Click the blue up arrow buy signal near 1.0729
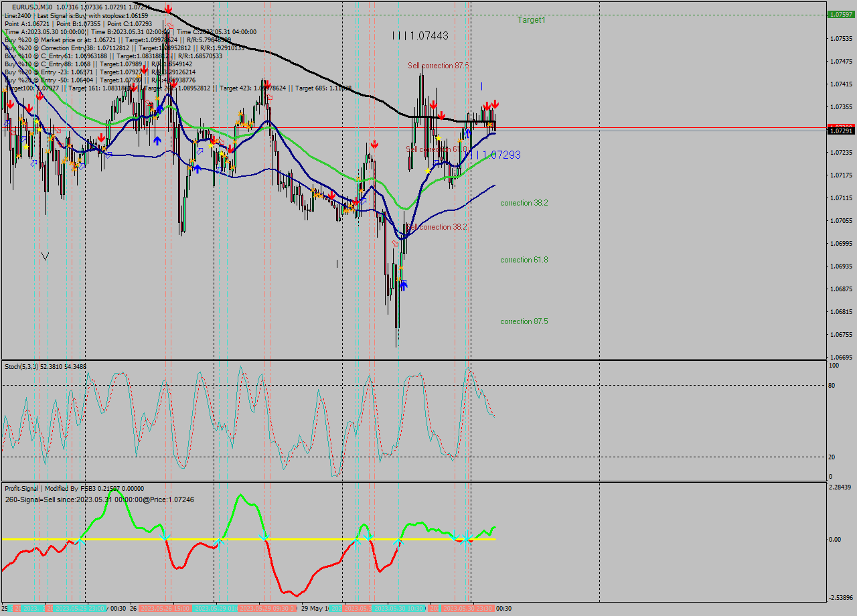Image resolution: width=857 pixels, height=616 pixels. click(x=468, y=133)
